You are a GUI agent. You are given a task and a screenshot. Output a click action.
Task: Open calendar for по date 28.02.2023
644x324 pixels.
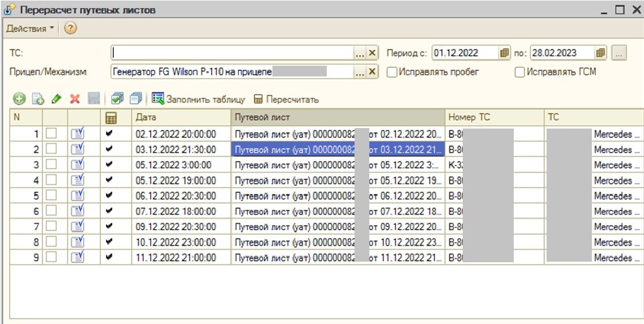click(601, 53)
